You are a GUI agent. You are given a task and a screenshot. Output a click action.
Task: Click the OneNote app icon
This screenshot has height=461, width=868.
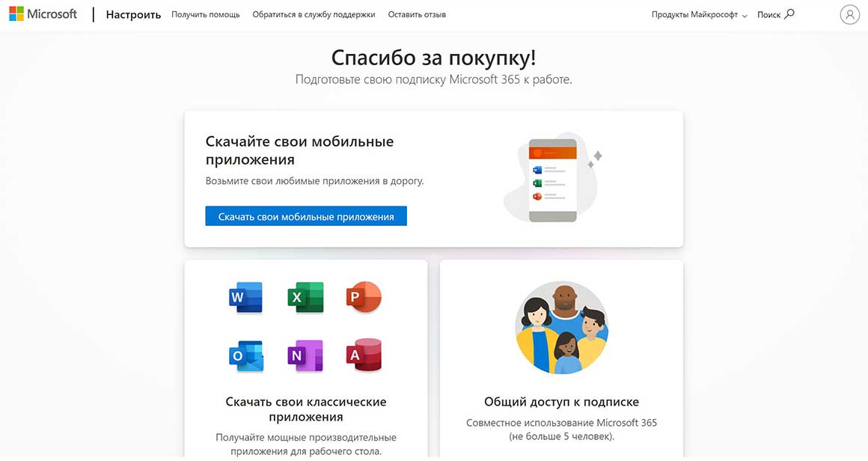[305, 355]
